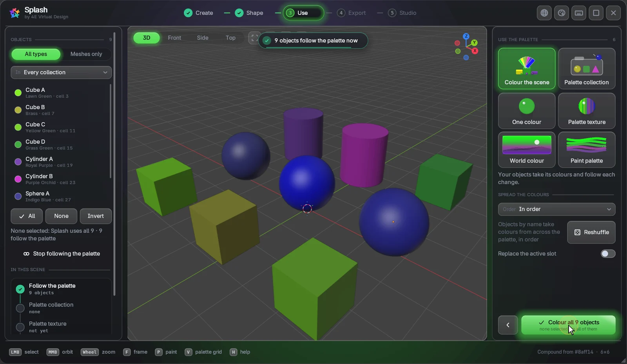Image resolution: width=627 pixels, height=364 pixels.
Task: Go to the Studio step
Action: 402,13
